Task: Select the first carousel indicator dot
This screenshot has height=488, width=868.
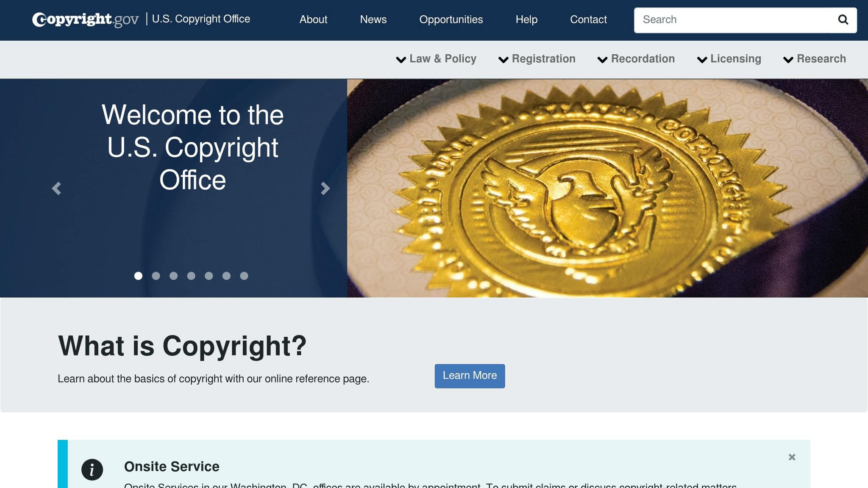Action: tap(138, 276)
